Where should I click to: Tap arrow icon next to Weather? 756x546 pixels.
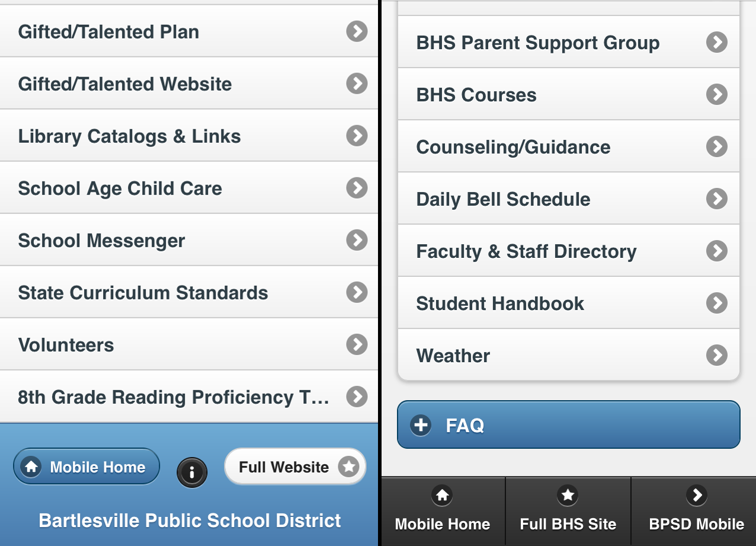(717, 355)
